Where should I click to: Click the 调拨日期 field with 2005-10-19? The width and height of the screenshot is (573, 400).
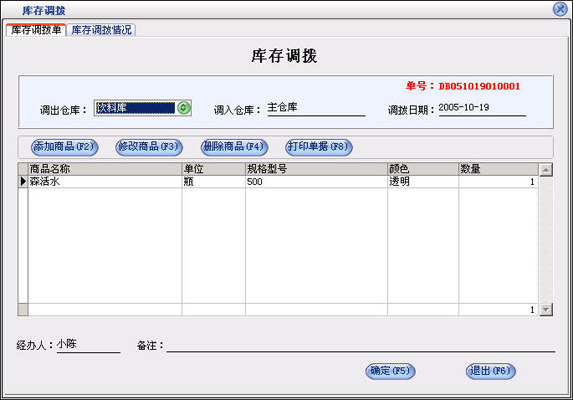[x=482, y=108]
